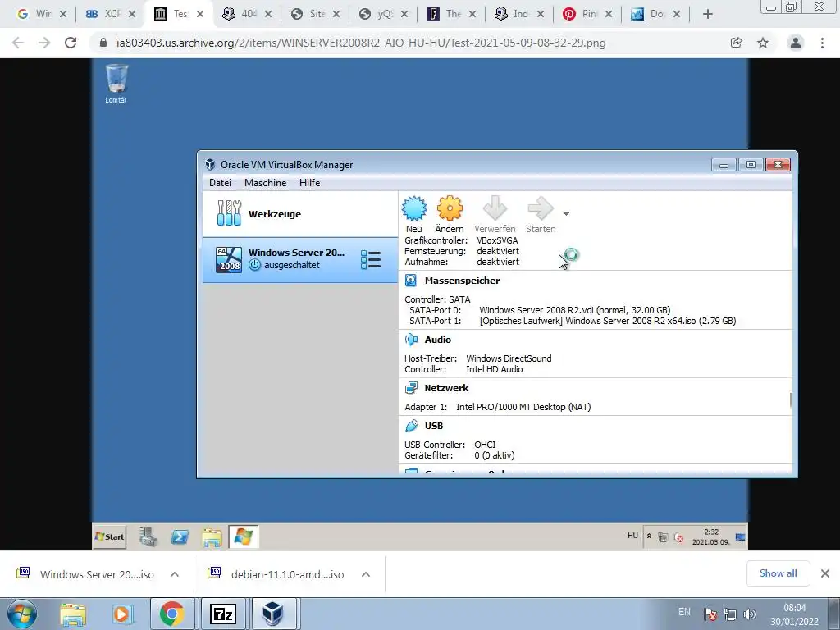Click the Verwerfen arrow icon
The image size is (840, 630).
pyautogui.click(x=495, y=208)
